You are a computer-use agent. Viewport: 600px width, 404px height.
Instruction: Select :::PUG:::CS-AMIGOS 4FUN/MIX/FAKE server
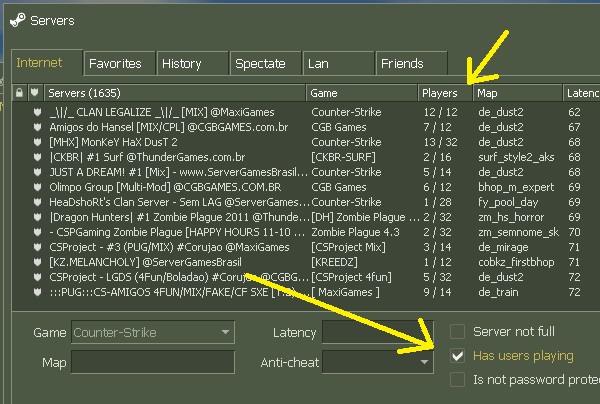tap(306, 292)
